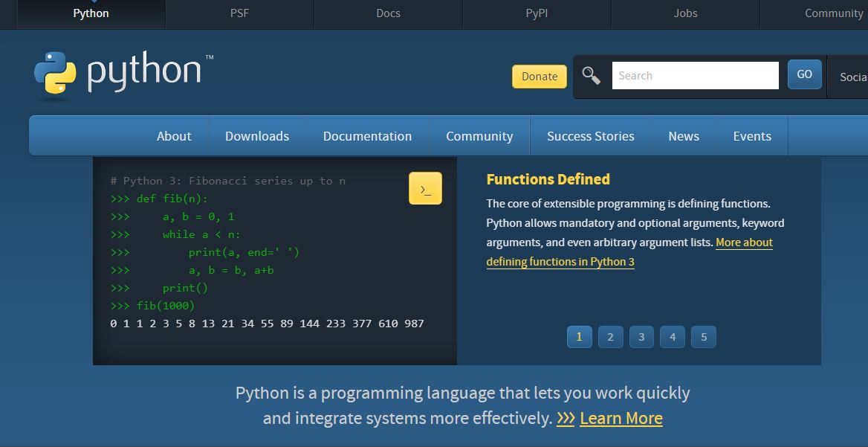
Task: Open the PSF top tab
Action: pos(240,13)
